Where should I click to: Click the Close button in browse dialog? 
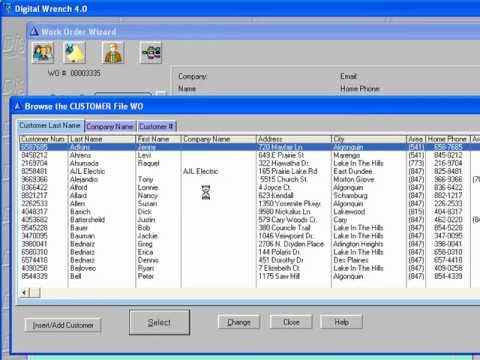point(291,322)
